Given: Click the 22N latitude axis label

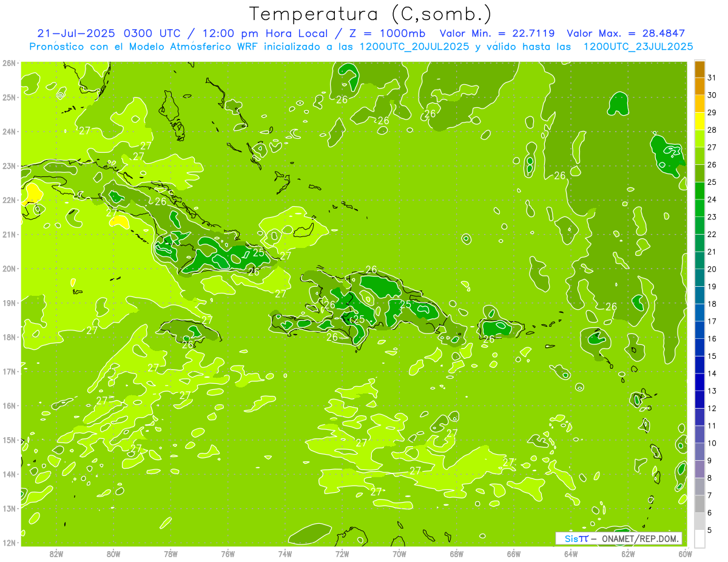Looking at the screenshot, I should [x=8, y=200].
